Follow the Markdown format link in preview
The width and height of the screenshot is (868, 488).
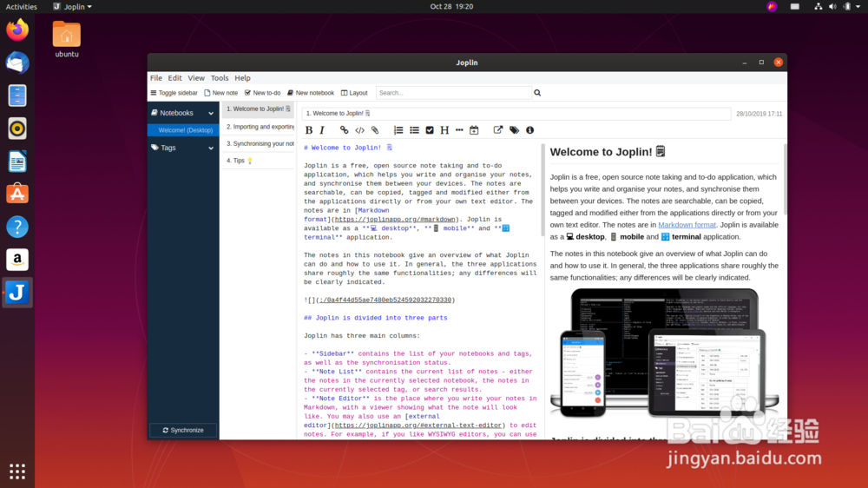pyautogui.click(x=687, y=225)
